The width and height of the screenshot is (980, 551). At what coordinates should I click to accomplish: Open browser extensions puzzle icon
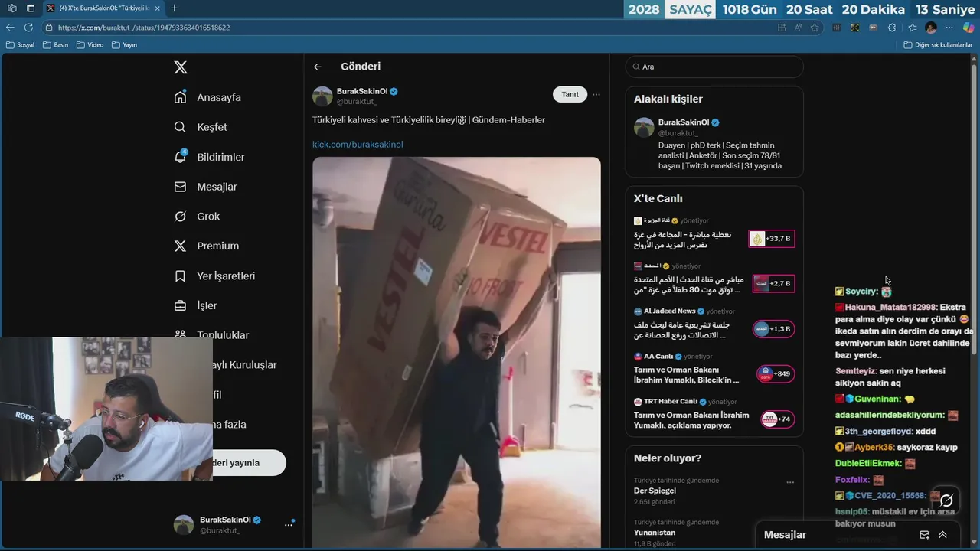coord(892,28)
